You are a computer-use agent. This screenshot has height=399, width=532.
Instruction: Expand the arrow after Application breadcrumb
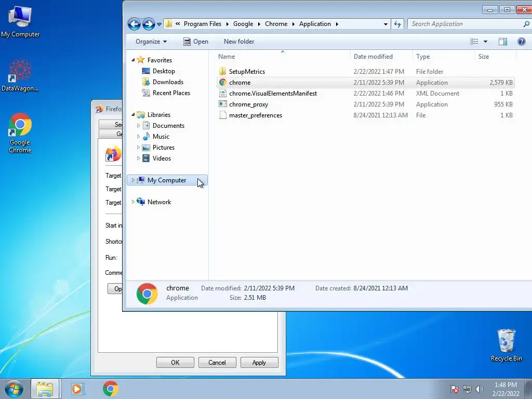coord(337,24)
